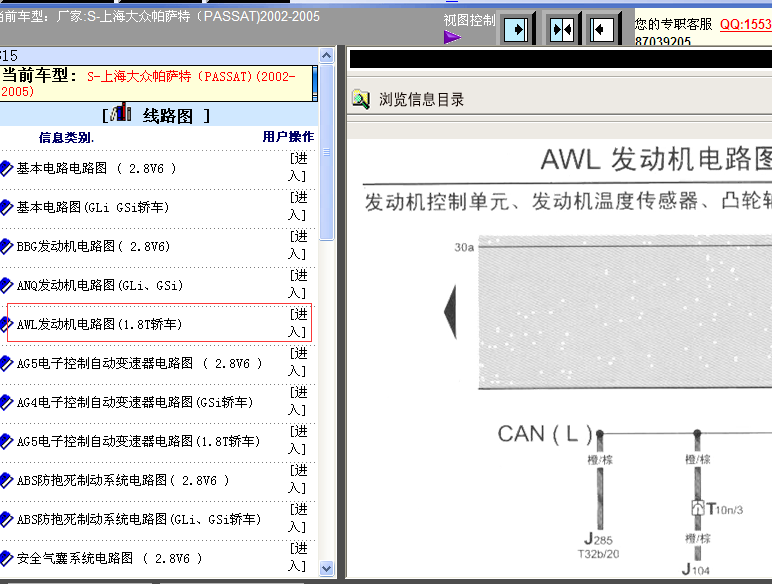This screenshot has height=584, width=772.
Task: Click the pencil icon beside 安全气囊系统电路图
Action: pos(6,558)
